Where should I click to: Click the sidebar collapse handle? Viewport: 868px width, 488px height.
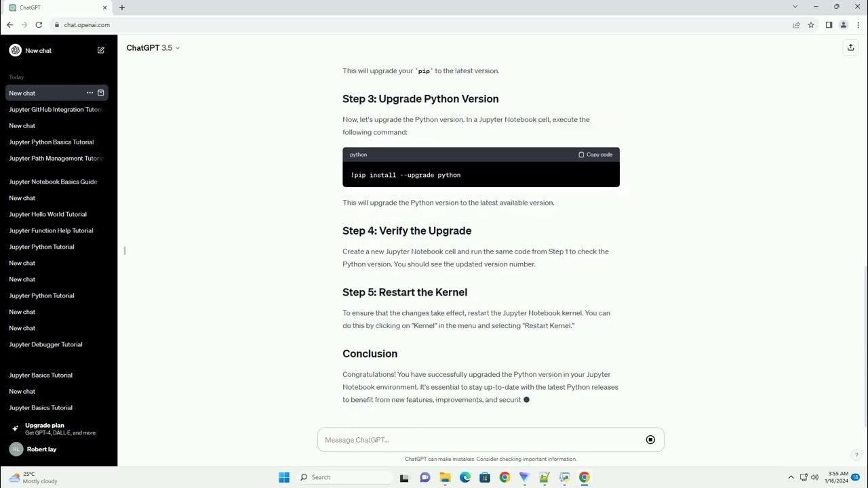pyautogui.click(x=125, y=251)
